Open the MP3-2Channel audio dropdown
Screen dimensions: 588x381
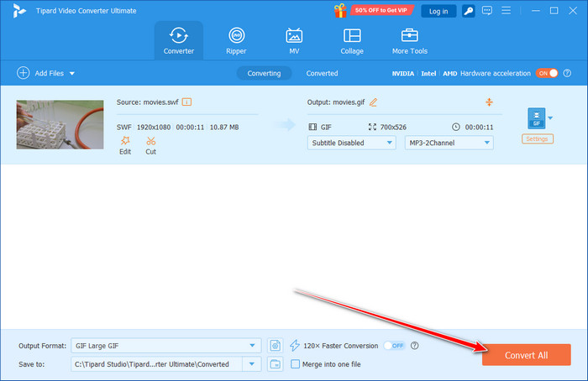click(x=449, y=143)
